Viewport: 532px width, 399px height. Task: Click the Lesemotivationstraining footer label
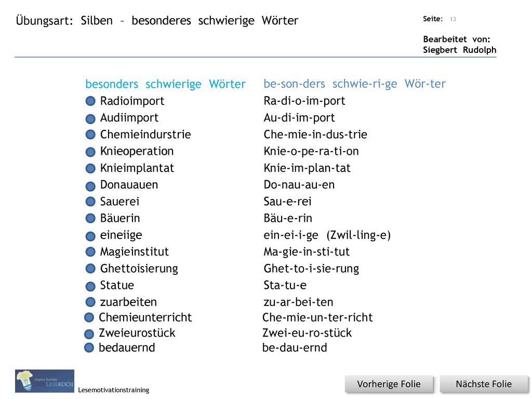tap(114, 390)
